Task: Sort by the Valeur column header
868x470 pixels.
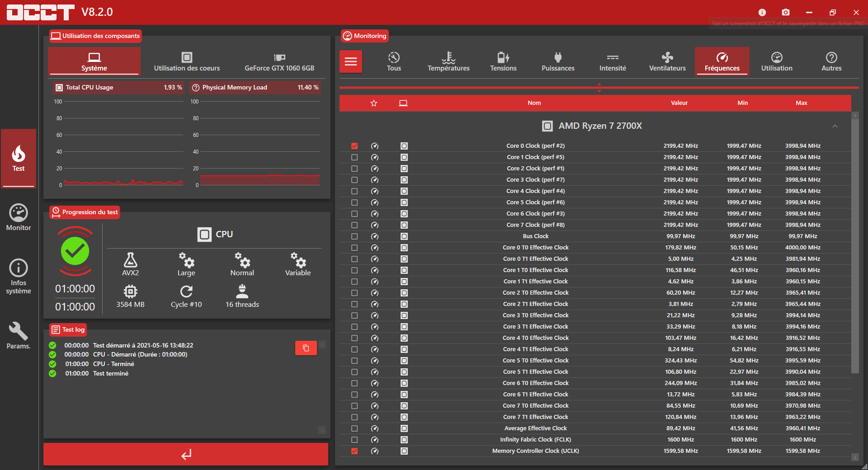Action: pyautogui.click(x=679, y=103)
